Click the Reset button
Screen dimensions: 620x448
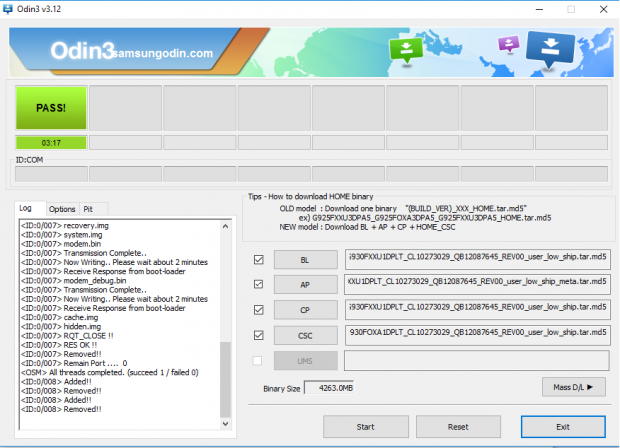458,427
